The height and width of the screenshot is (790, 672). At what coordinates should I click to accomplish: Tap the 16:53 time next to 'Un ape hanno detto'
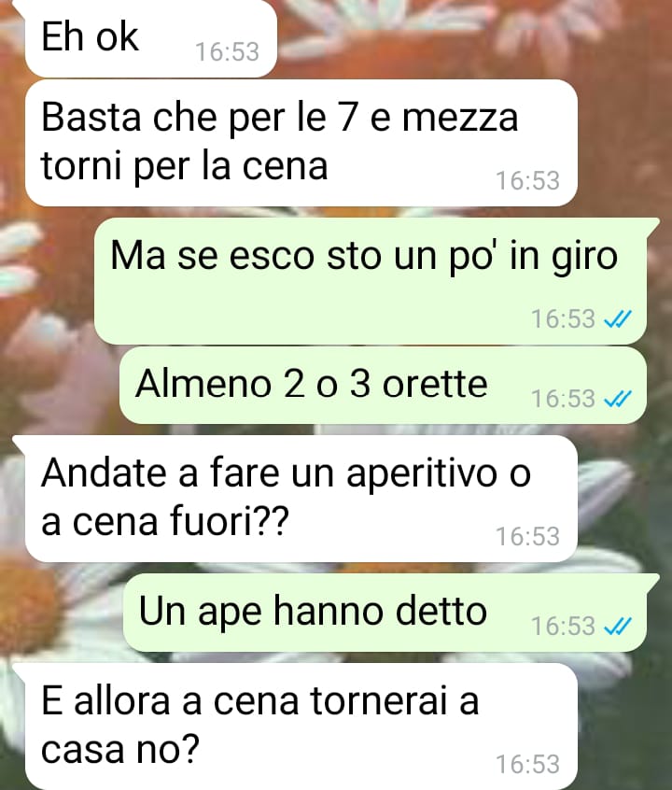point(563,627)
